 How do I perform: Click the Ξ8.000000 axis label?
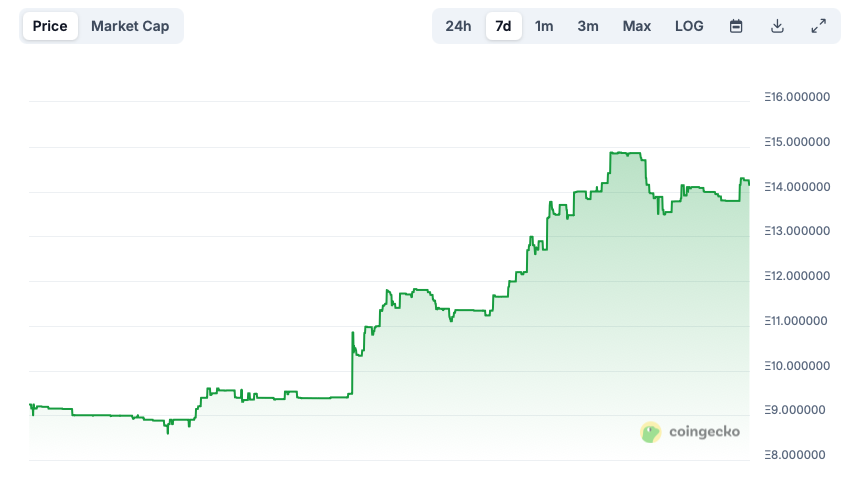click(795, 454)
